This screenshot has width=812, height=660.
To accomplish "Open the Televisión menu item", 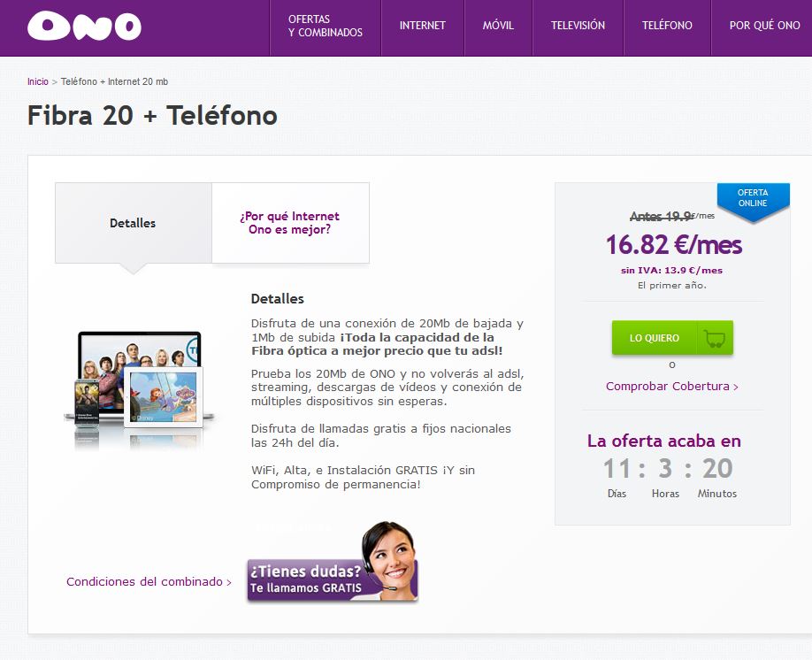I will tap(578, 26).
